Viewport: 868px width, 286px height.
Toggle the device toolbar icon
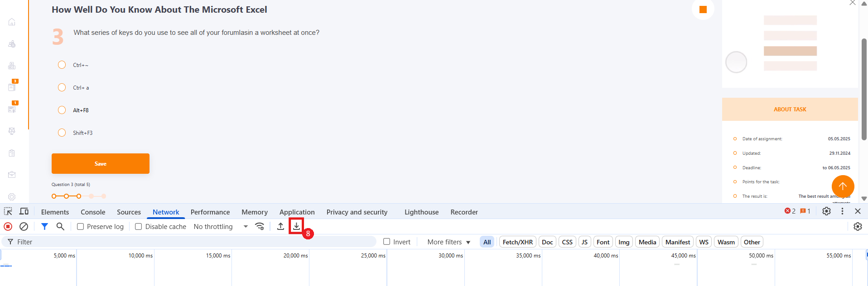[24, 211]
